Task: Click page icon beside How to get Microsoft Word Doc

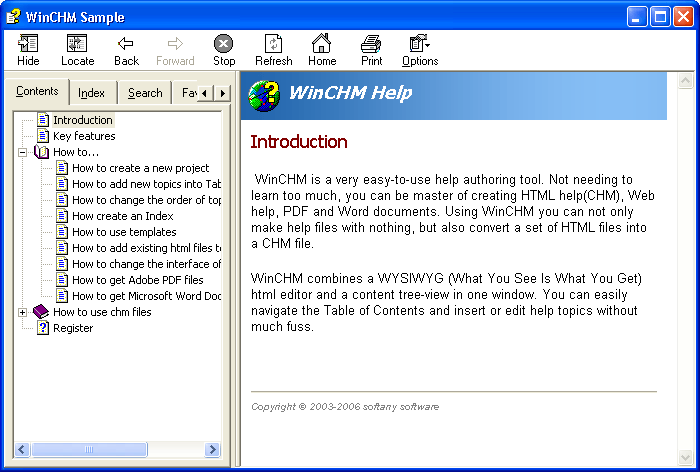Action: pos(62,296)
